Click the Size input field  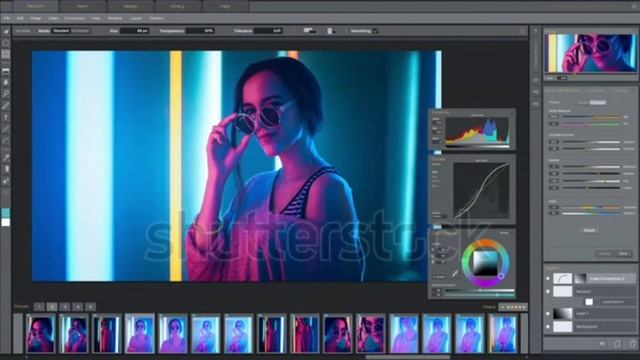pos(135,31)
